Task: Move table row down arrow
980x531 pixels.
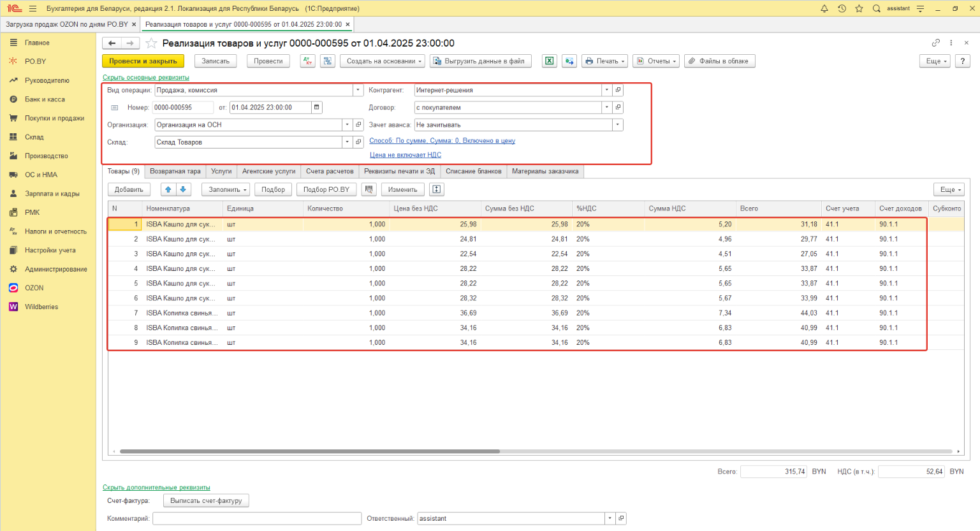Action: (183, 189)
